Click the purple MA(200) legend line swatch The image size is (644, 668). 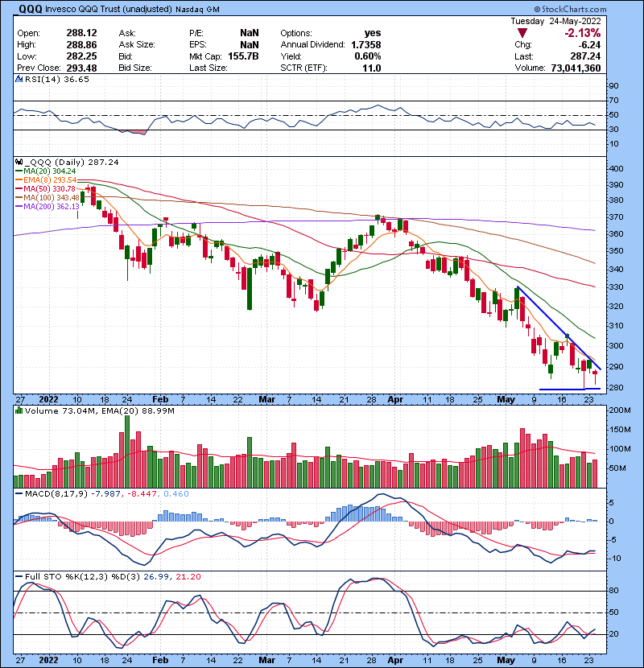(x=19, y=206)
